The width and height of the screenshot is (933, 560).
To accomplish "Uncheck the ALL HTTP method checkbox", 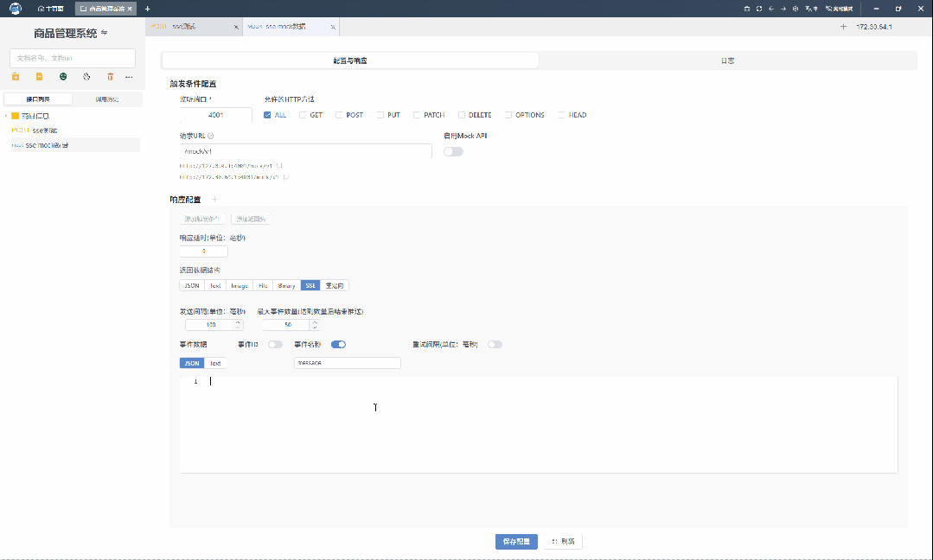I will pyautogui.click(x=267, y=115).
